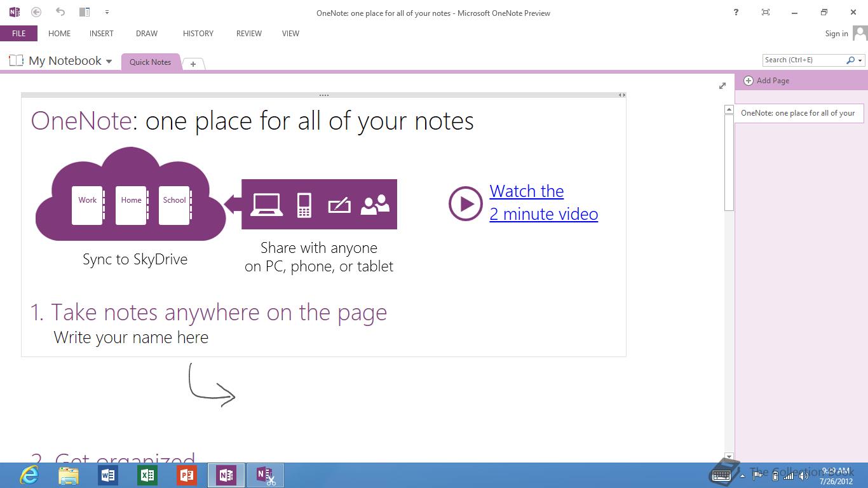Click note container width arrows
The image size is (868, 488).
pyautogui.click(x=622, y=95)
